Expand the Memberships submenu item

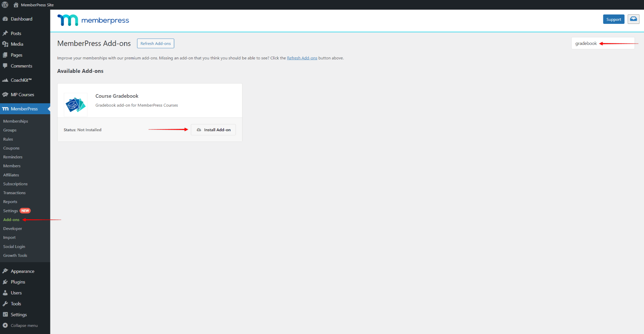tap(15, 121)
